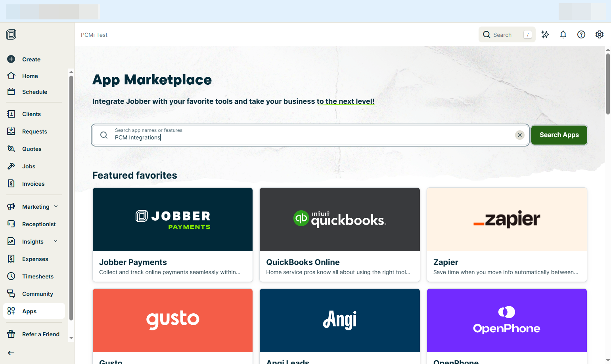
Task: Open the Angi Leads app card
Action: (340, 326)
